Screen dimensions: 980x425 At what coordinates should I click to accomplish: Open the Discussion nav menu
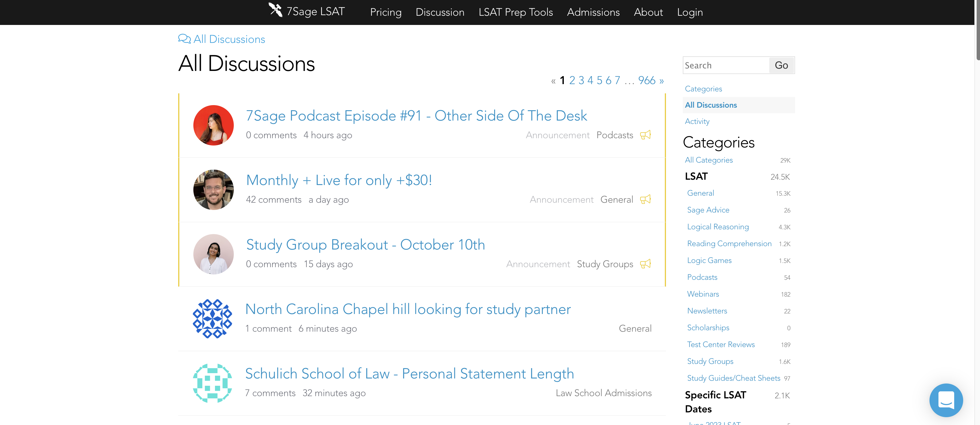[x=440, y=12]
